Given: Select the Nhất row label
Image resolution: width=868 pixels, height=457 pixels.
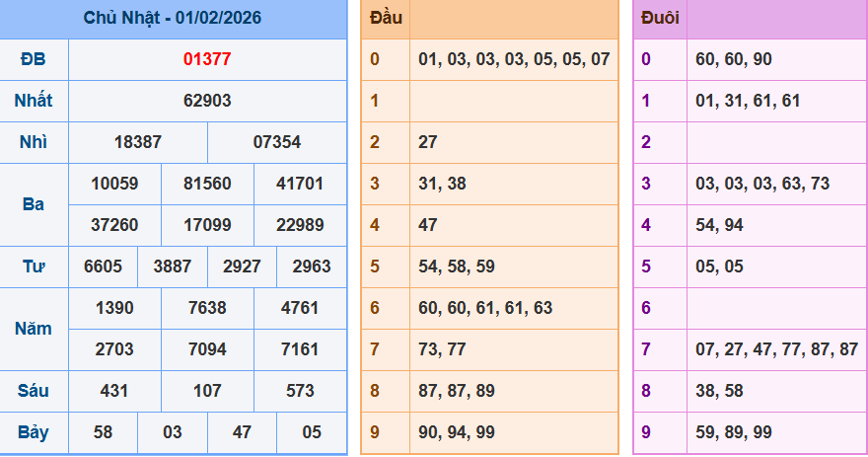Looking at the screenshot, I should point(35,101).
